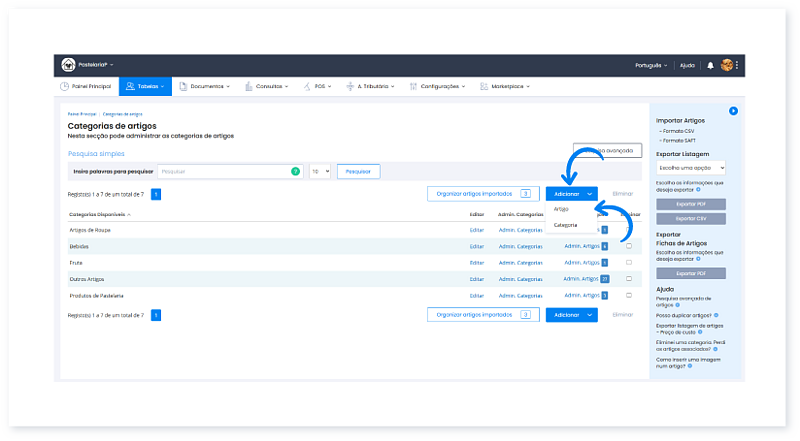Viewport: 800px width, 441px height.
Task: Open the Português language selector
Action: (x=651, y=65)
